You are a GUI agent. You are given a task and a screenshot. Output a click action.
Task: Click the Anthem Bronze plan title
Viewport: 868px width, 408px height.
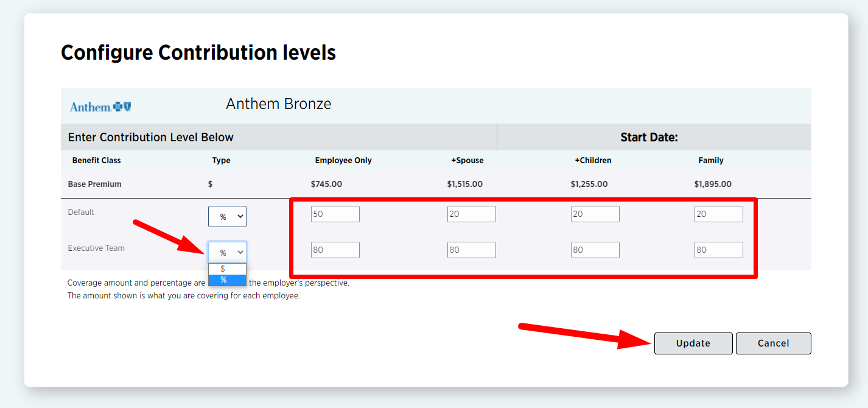tap(278, 104)
